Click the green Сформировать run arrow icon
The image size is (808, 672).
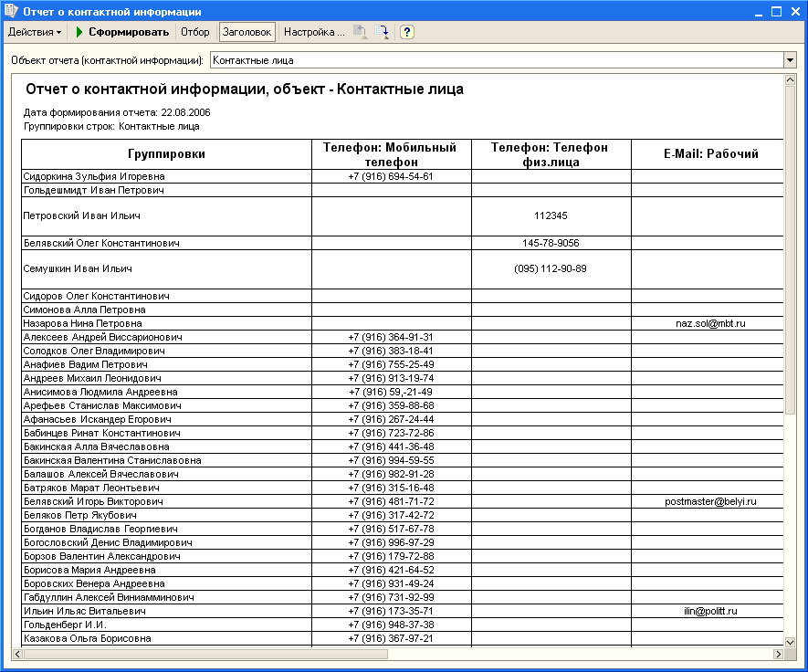[x=79, y=32]
